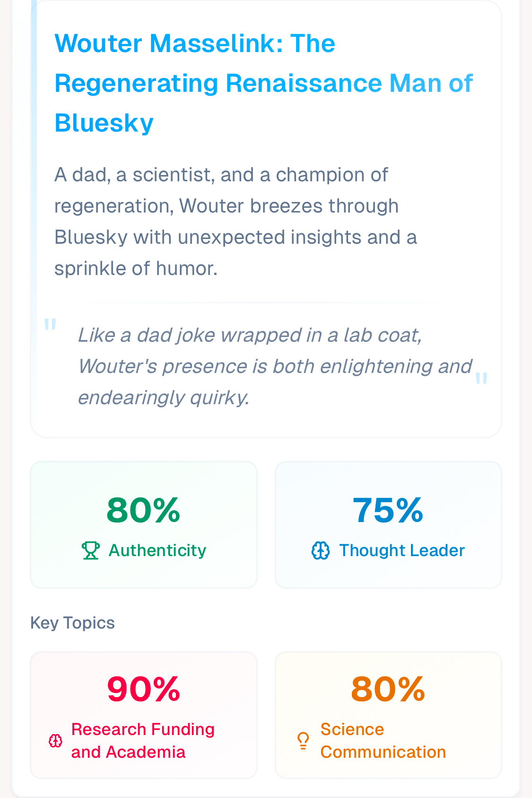Click the closing quotation mark icon
The width and height of the screenshot is (532, 798).
click(481, 379)
